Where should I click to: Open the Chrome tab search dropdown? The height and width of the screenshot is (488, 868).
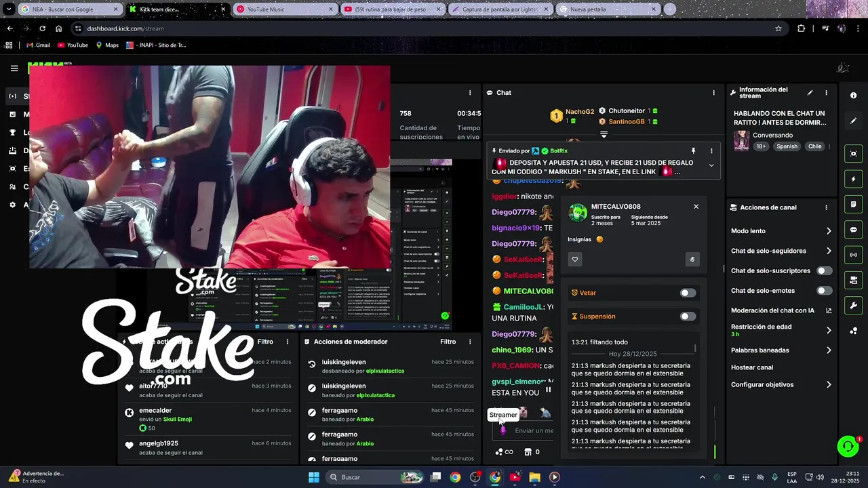click(9, 9)
